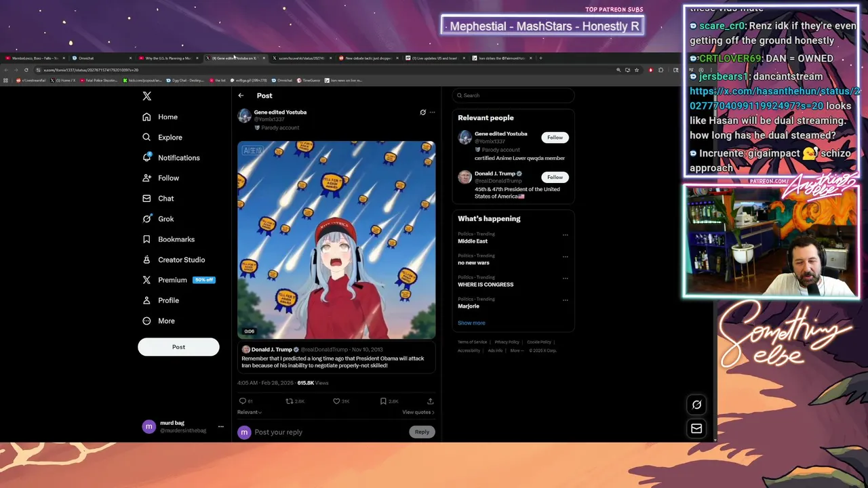Click the white Post button
The width and height of the screenshot is (868, 488).
point(178,347)
